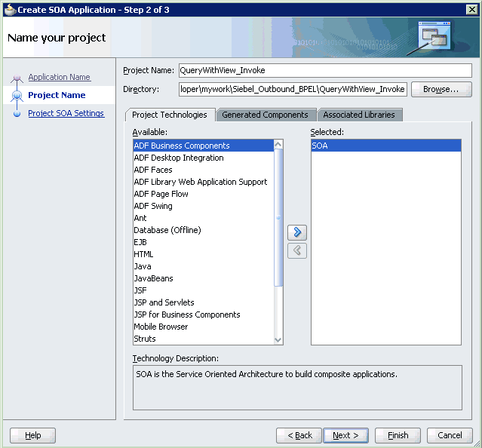This screenshot has height=448, width=482.
Task: Select Ant in Available list
Action: (x=204, y=218)
